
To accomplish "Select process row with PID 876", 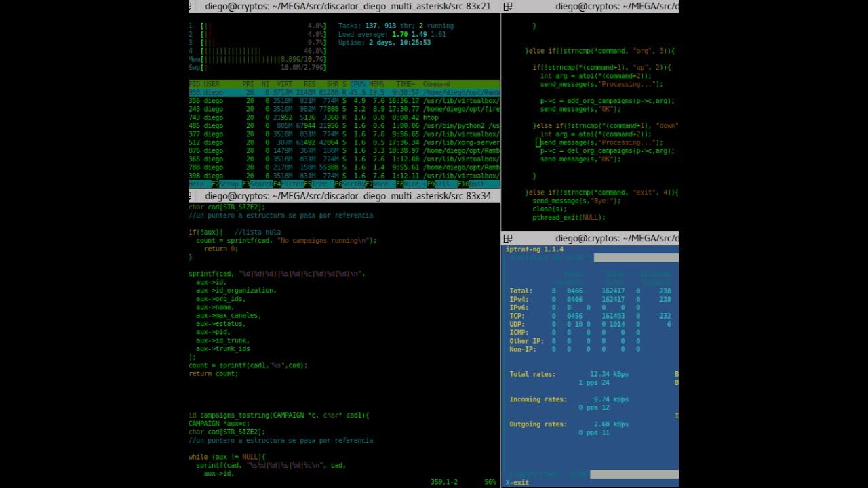I will click(344, 150).
